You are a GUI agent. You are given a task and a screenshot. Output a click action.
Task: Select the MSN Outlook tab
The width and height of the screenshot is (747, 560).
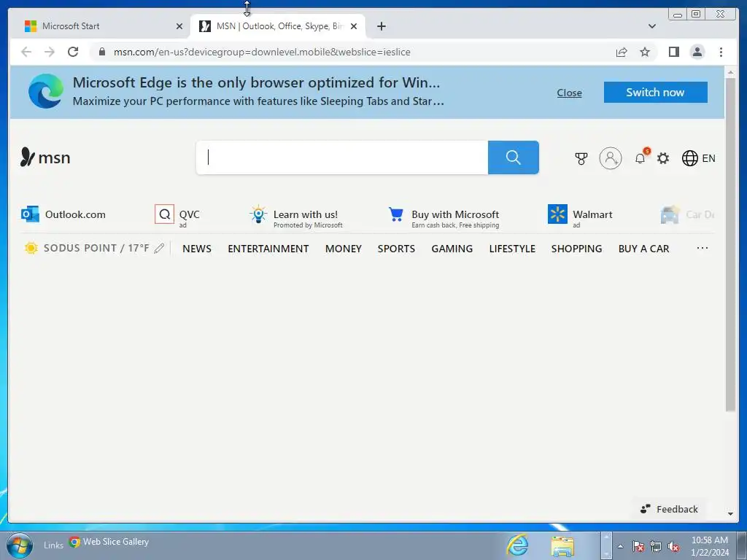pos(279,26)
